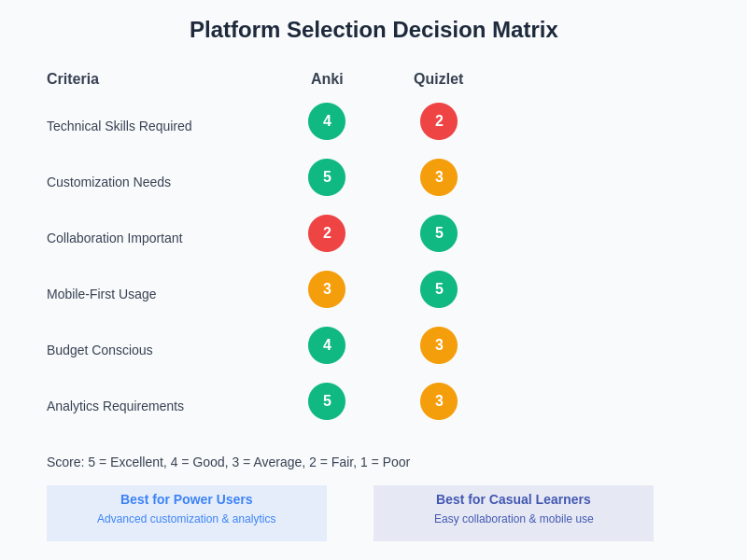
Task: Click Quizlet's red Technical Skills score circle
Action: (439, 121)
